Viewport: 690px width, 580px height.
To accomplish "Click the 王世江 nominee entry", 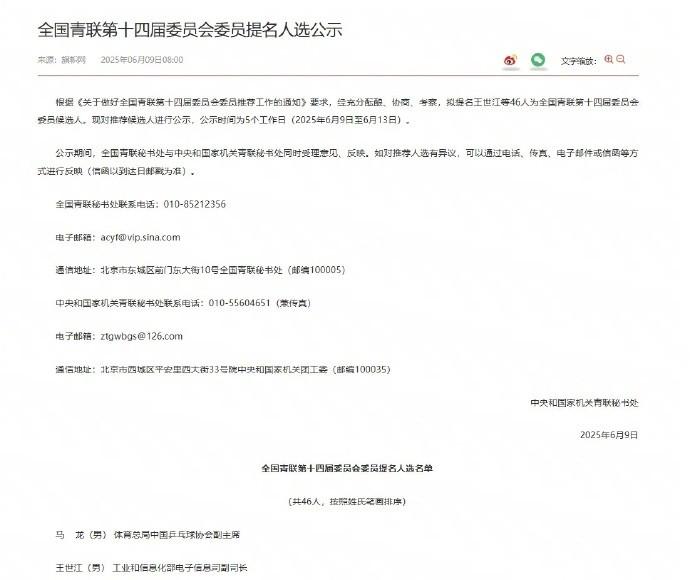I will point(151,568).
